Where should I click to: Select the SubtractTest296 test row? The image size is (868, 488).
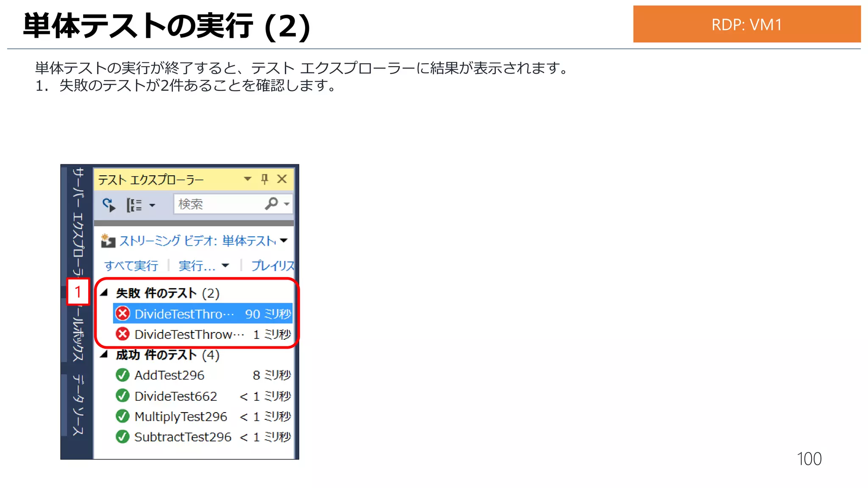203,437
